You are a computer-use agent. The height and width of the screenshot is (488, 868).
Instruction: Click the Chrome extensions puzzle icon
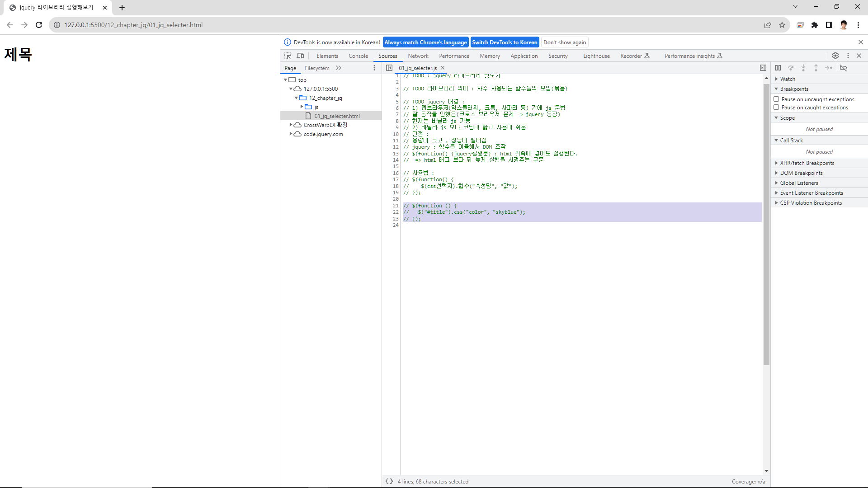click(x=815, y=25)
